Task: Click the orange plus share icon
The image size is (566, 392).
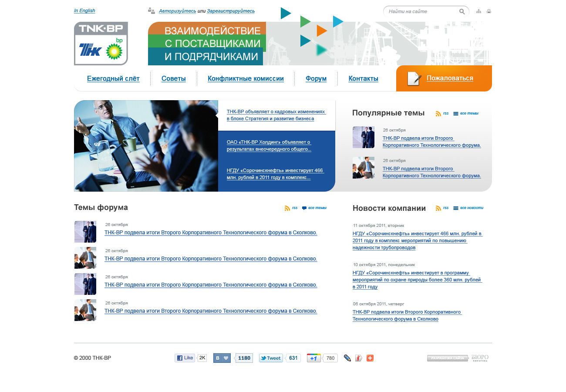Action: click(370, 358)
